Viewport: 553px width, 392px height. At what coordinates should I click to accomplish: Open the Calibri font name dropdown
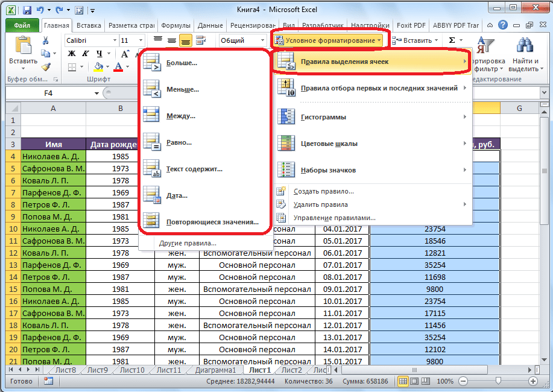(113, 40)
